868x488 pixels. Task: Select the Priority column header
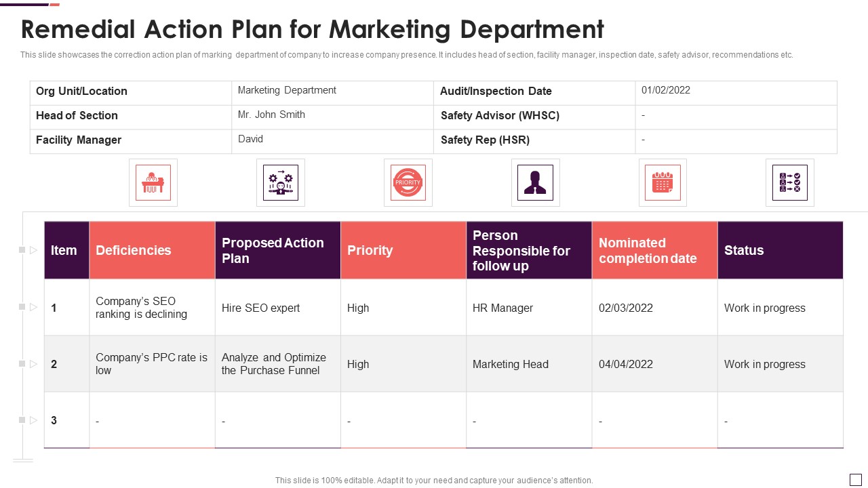403,250
